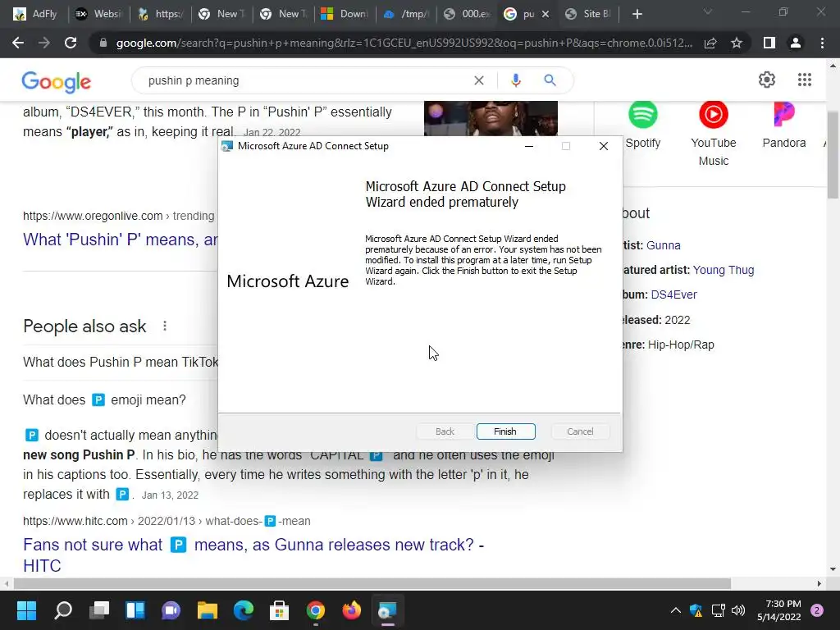This screenshot has height=630, width=840.
Task: Bookmark this page with the star icon
Action: (x=737, y=43)
